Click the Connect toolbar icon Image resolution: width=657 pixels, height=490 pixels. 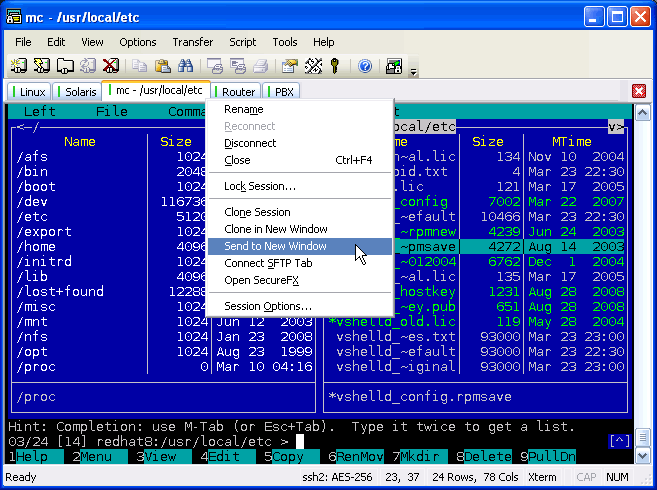point(18,66)
